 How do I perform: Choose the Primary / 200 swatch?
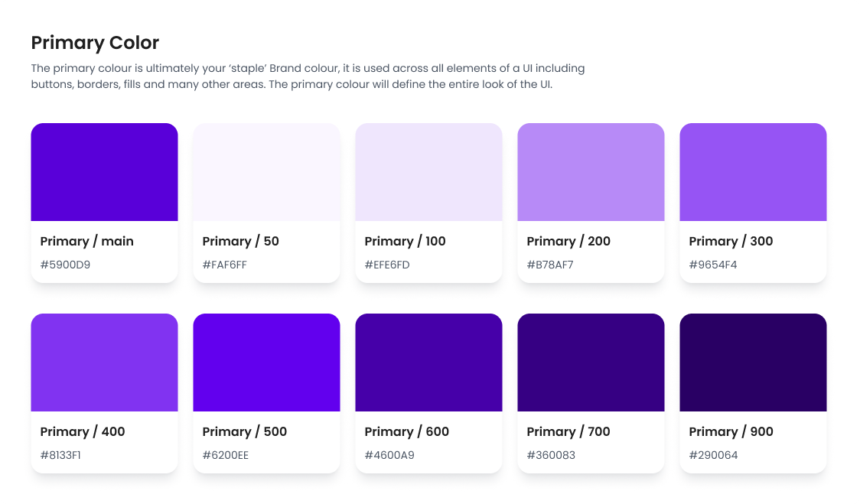591,172
